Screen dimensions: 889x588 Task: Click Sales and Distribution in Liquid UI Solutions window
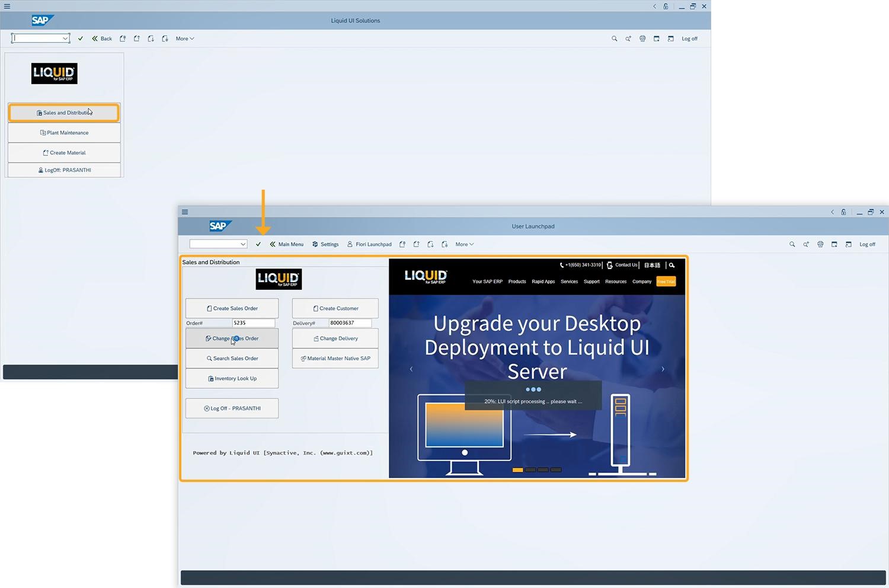coord(64,113)
